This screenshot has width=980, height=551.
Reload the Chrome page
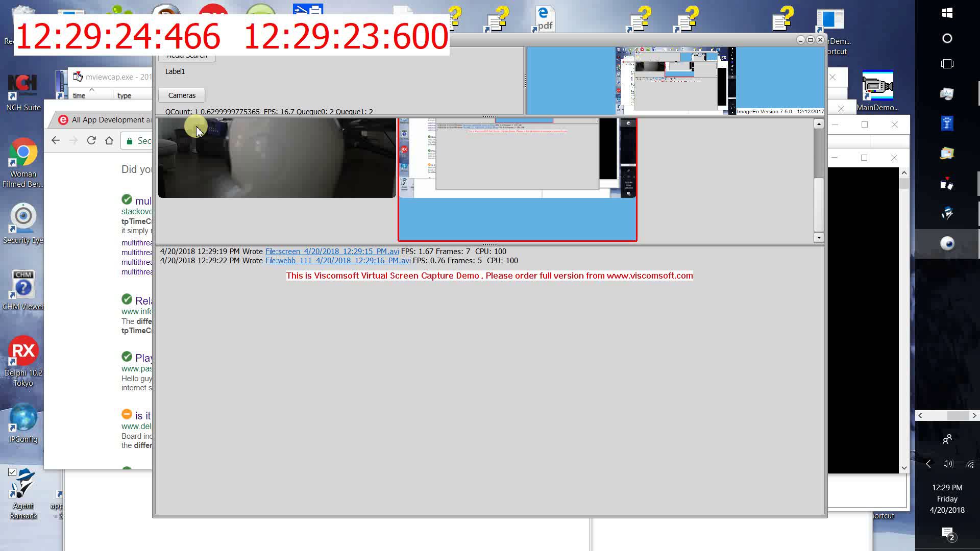click(91, 140)
